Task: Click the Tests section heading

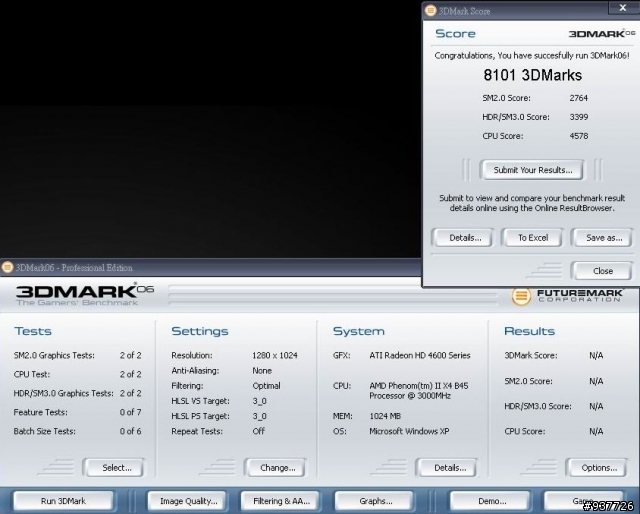Action: (x=33, y=331)
